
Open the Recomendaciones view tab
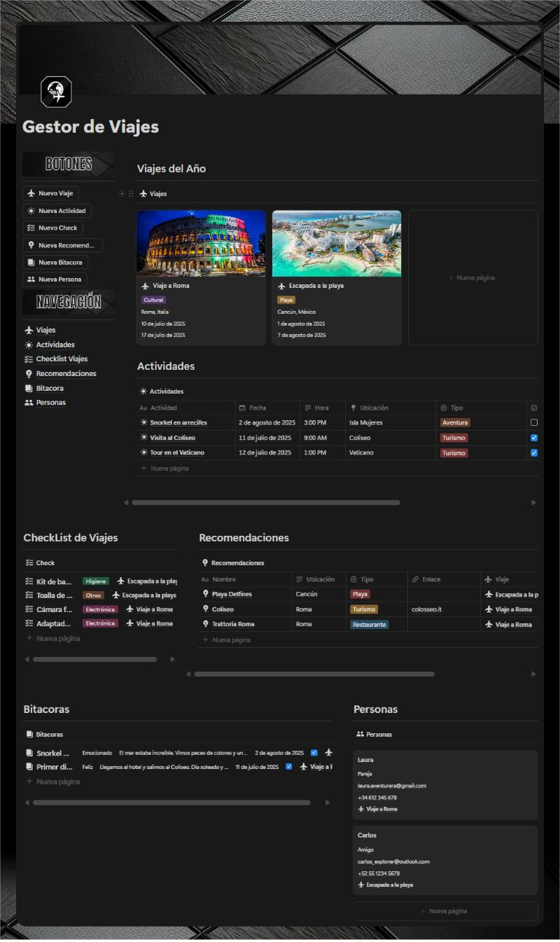(x=233, y=563)
